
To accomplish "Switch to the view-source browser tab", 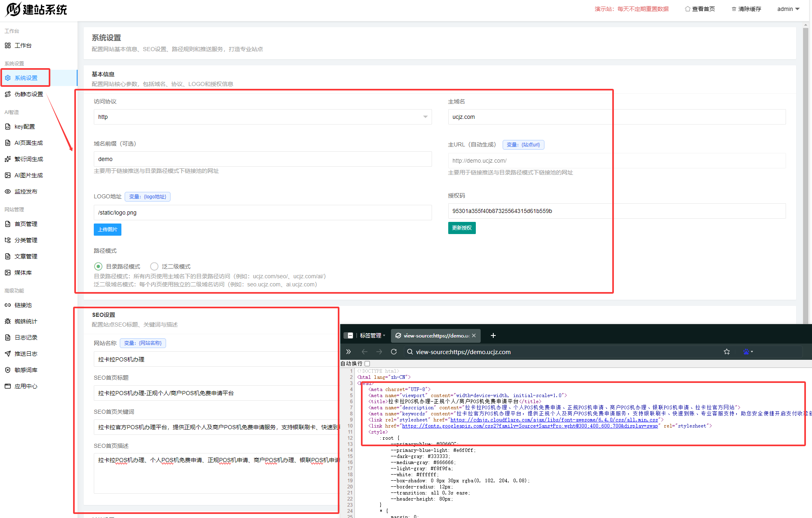I will coord(434,335).
